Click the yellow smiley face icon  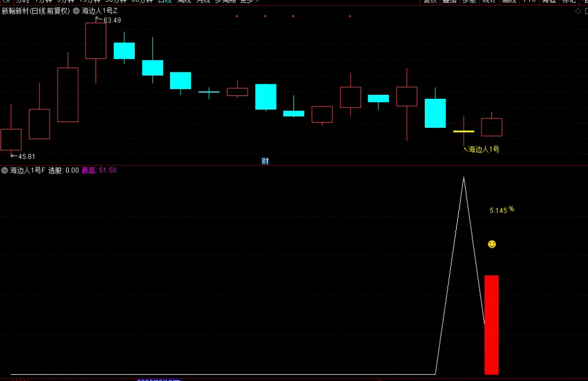tap(492, 245)
